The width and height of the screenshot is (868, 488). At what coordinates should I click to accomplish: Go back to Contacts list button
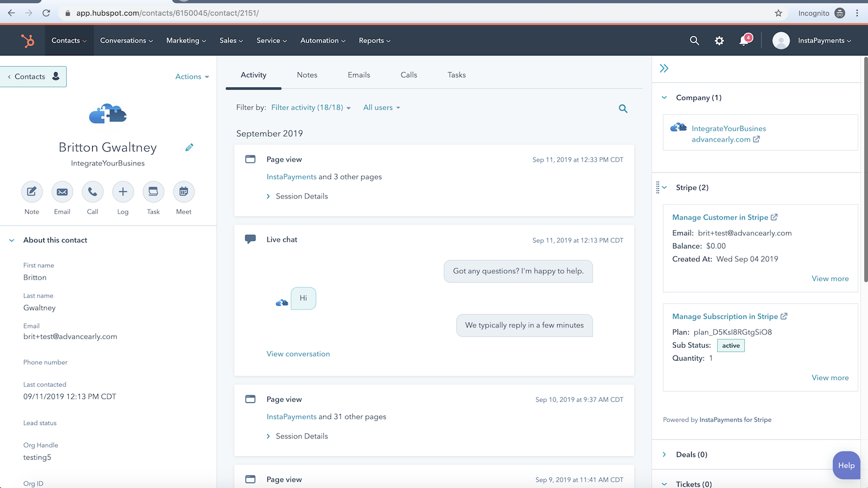point(33,76)
